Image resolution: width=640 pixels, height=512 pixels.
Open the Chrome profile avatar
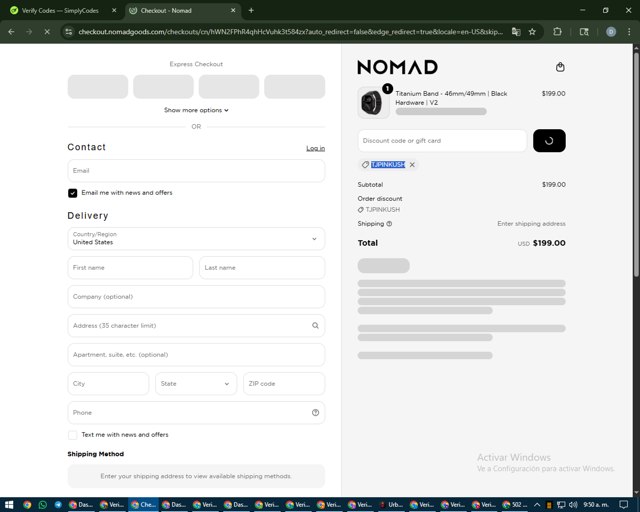(611, 31)
